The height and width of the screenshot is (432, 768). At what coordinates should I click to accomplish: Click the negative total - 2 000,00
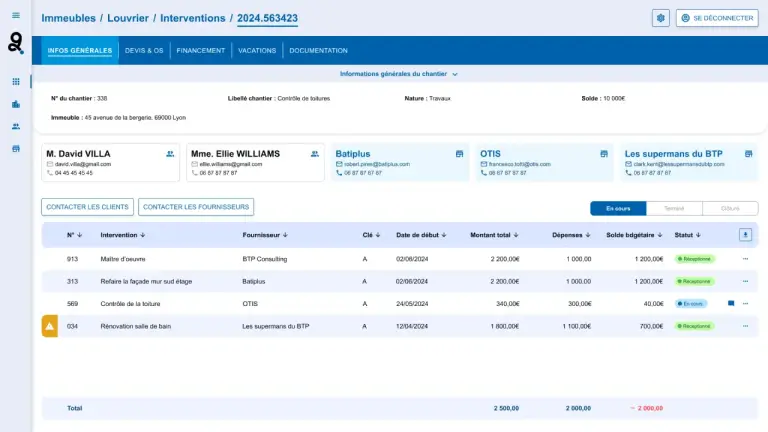646,408
